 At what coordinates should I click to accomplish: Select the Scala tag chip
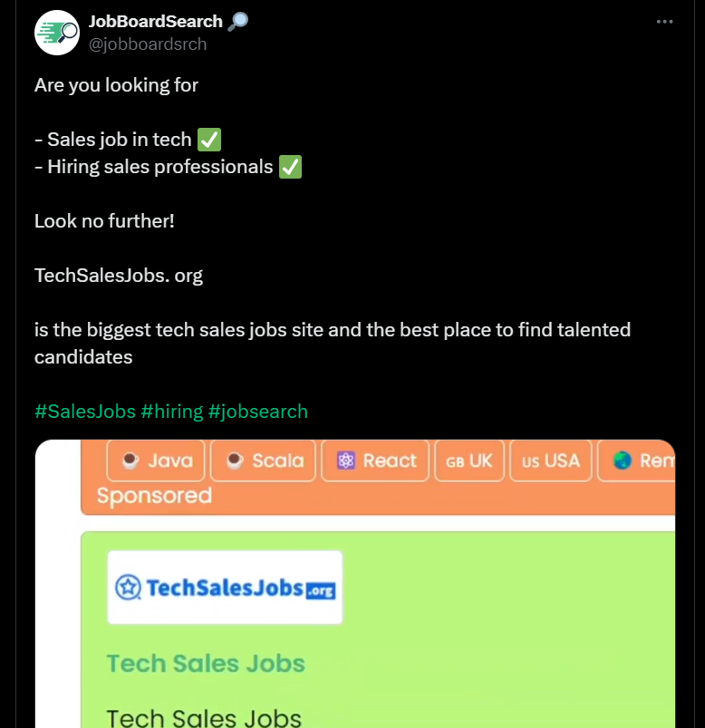tap(263, 461)
